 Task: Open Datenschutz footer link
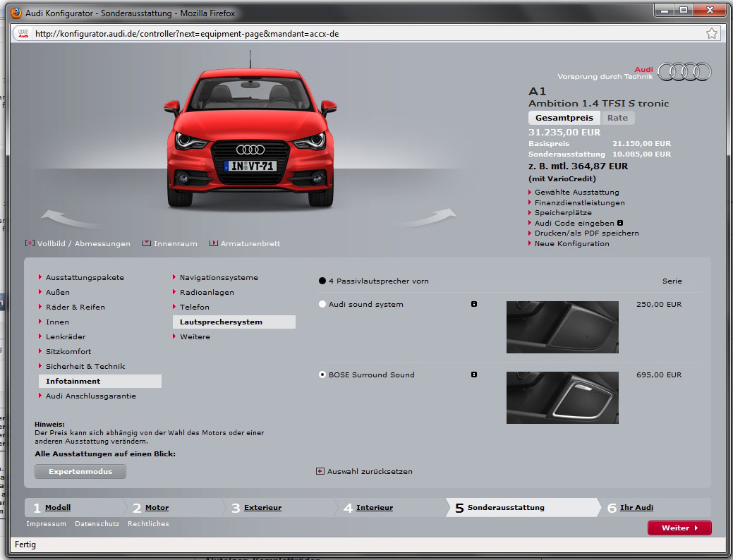[x=97, y=523]
